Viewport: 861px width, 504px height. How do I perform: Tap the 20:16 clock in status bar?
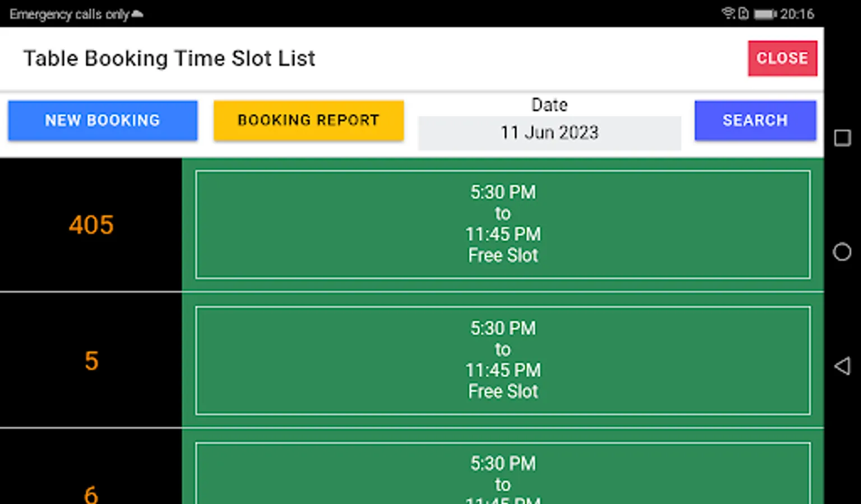pyautogui.click(x=797, y=13)
